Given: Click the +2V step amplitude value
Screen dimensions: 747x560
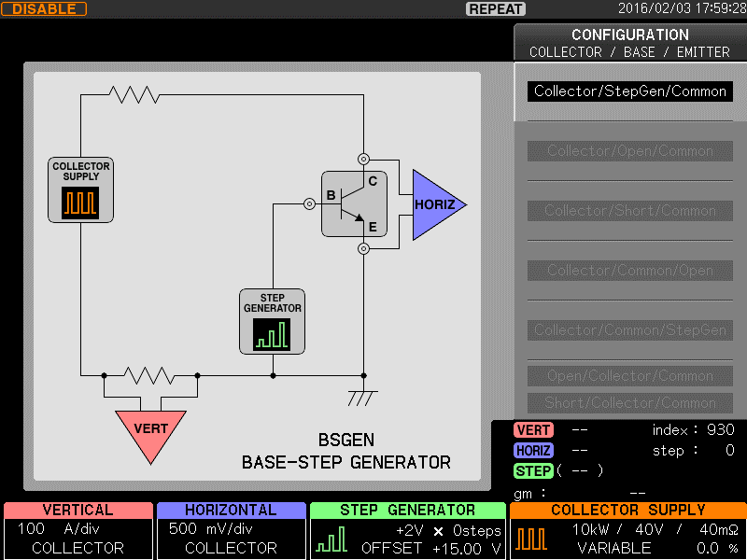Looking at the screenshot, I should (x=410, y=530).
